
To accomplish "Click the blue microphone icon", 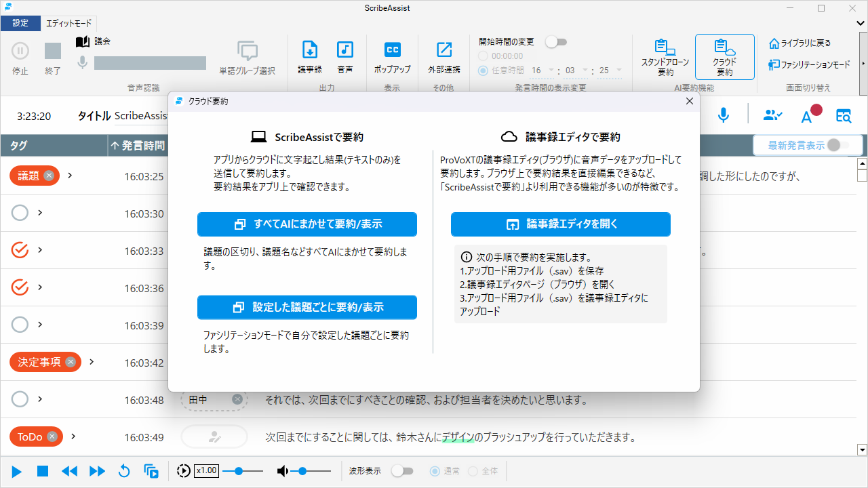I will (x=724, y=116).
